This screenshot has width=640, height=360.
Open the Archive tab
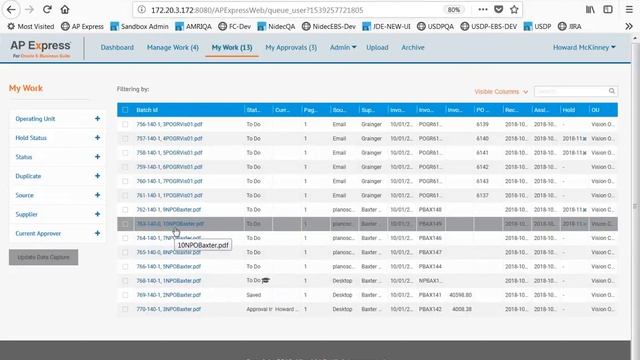click(x=413, y=47)
